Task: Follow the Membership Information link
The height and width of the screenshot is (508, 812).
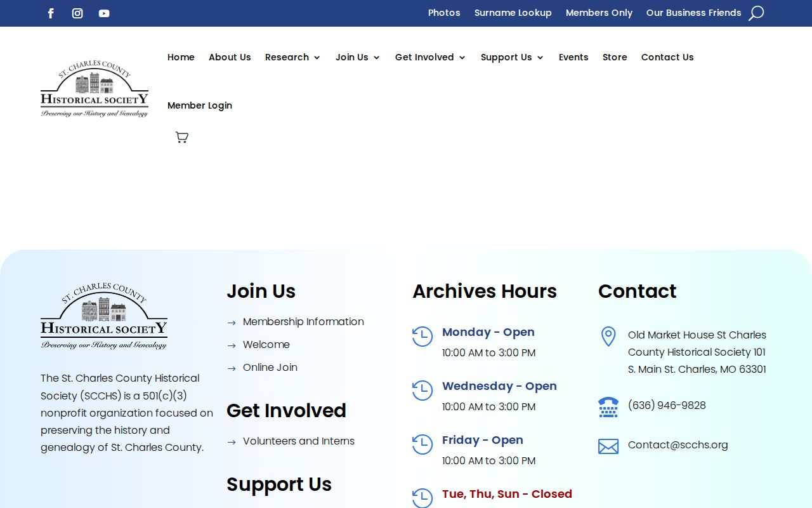Action: tap(303, 322)
